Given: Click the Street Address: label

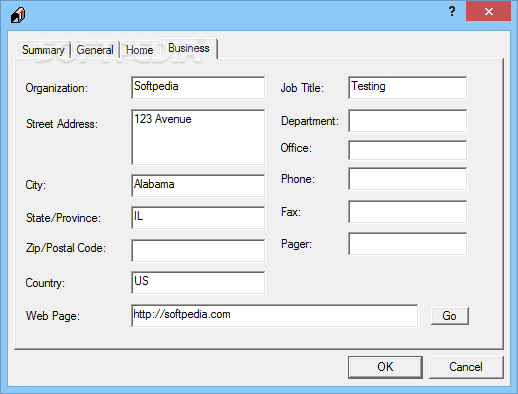Looking at the screenshot, I should click(62, 124).
